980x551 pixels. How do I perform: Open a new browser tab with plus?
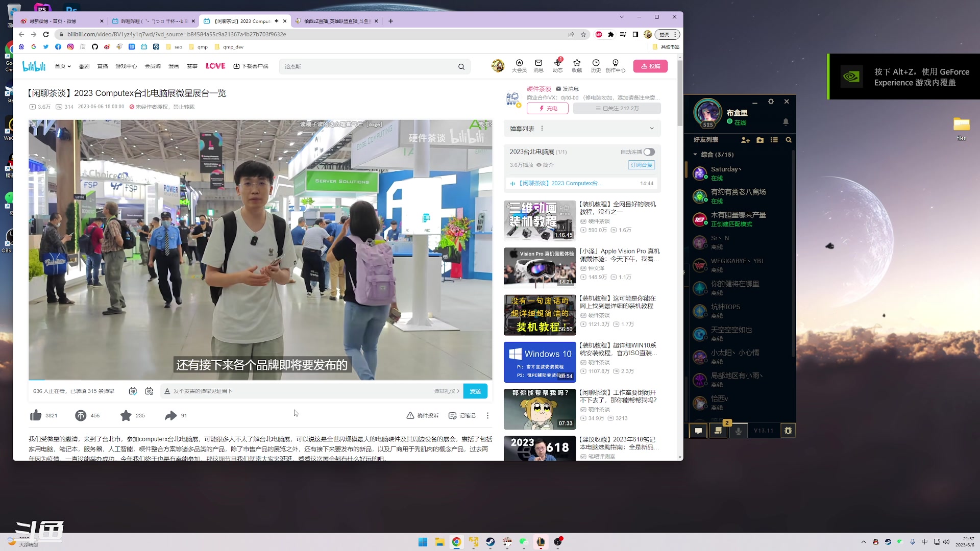390,21
